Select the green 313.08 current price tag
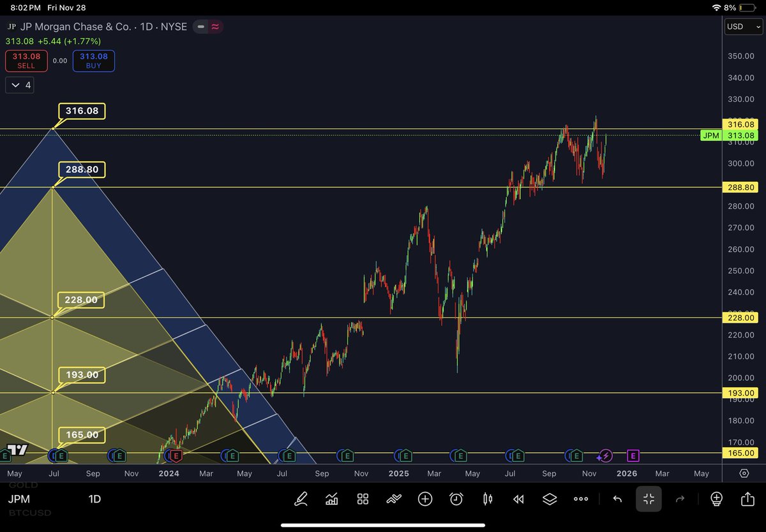The height and width of the screenshot is (532, 766). (740, 135)
